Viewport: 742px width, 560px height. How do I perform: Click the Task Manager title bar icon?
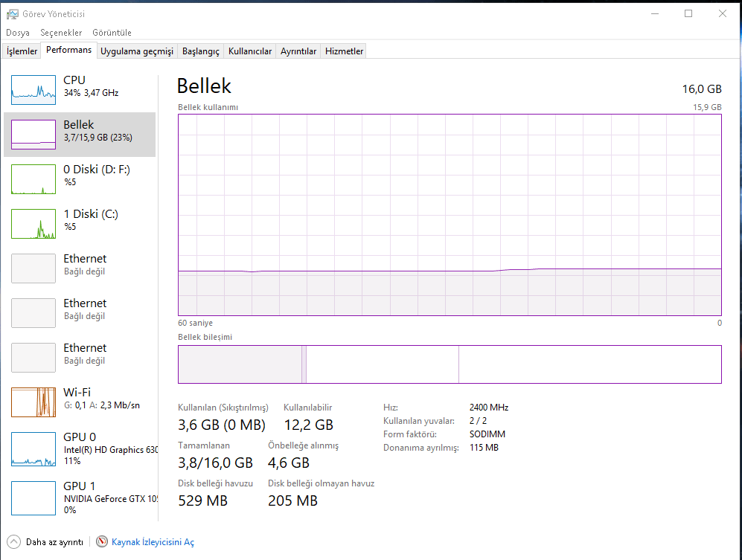pos(13,13)
